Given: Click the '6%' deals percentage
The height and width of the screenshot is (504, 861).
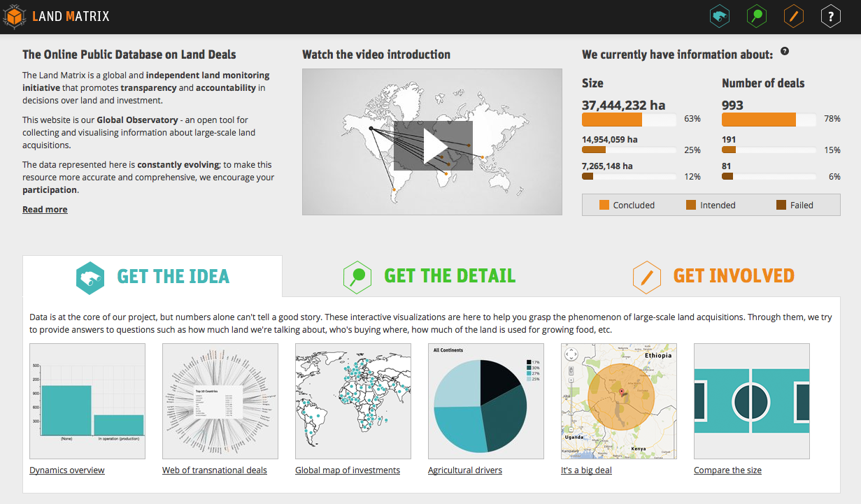Looking at the screenshot, I should point(834,177).
